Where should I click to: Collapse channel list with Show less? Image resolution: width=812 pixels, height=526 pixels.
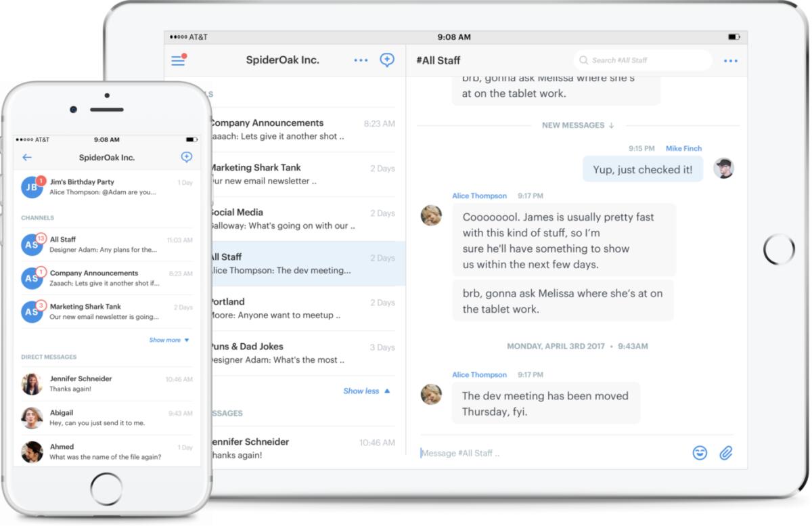(366, 391)
